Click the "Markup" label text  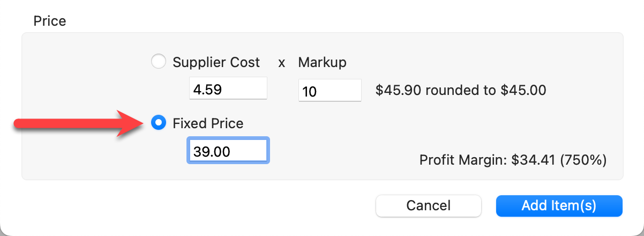(322, 62)
